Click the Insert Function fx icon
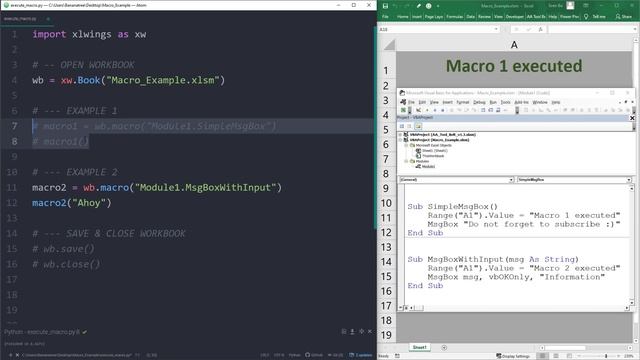The image size is (640, 360). click(540, 29)
